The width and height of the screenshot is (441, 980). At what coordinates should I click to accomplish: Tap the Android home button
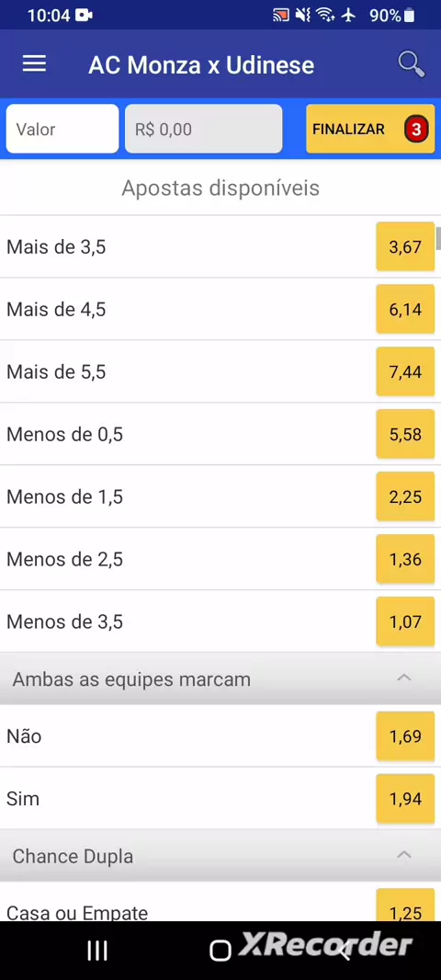pos(220,951)
